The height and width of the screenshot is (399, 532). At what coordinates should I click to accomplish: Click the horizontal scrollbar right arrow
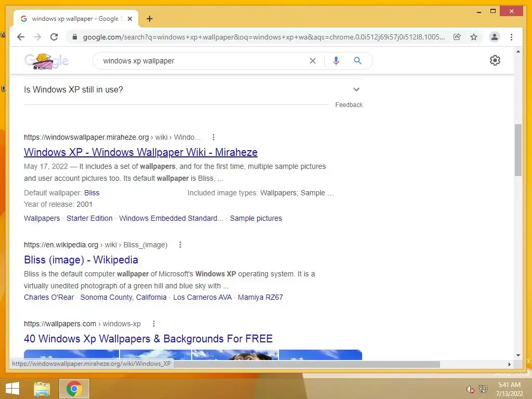coord(509,364)
